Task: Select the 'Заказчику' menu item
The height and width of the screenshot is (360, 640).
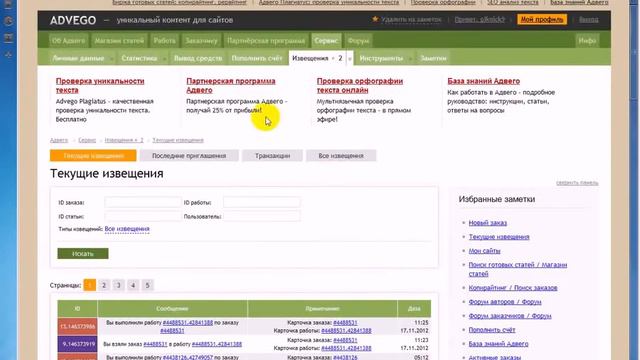Action: (x=201, y=41)
